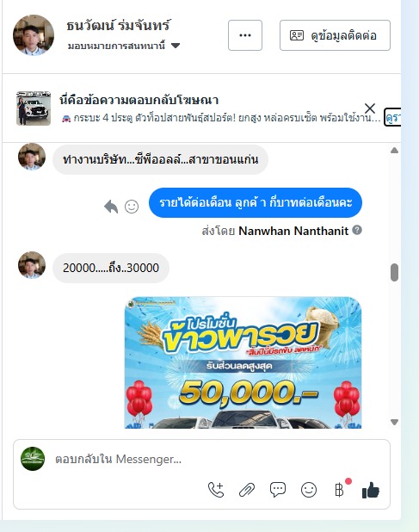Send a thumbs-up like
This screenshot has width=419, height=532.
(x=371, y=490)
